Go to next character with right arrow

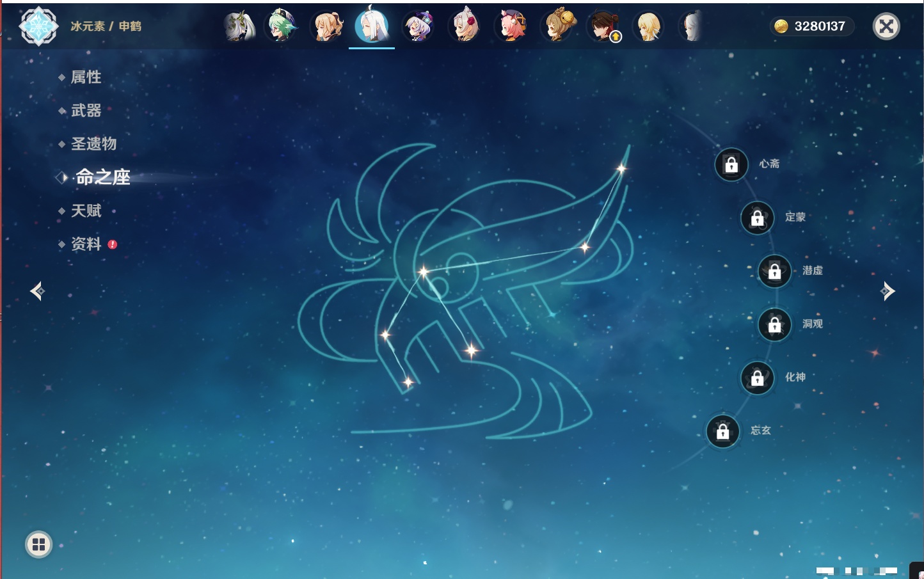point(887,291)
